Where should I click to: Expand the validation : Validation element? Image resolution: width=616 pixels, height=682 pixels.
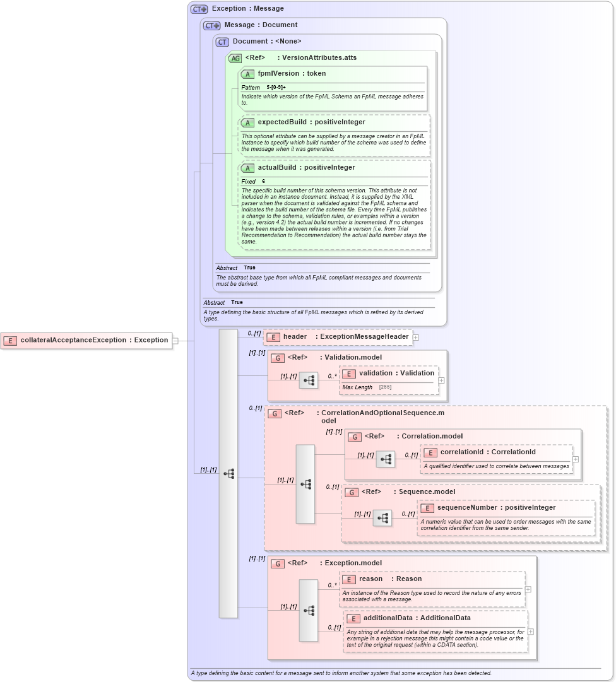(x=442, y=380)
